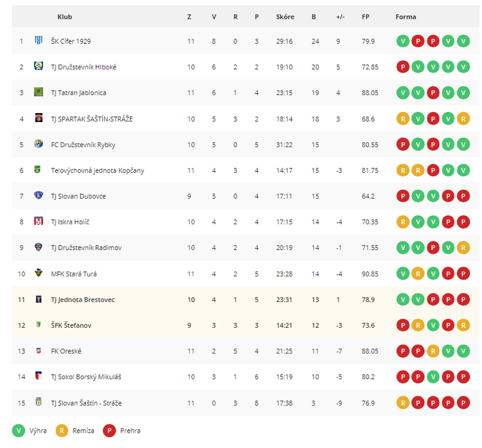Click the TJ SPARTAK ŠAŠTÍN-STRÁŽE club emblem
This screenshot has width=482, height=448.
click(39, 118)
